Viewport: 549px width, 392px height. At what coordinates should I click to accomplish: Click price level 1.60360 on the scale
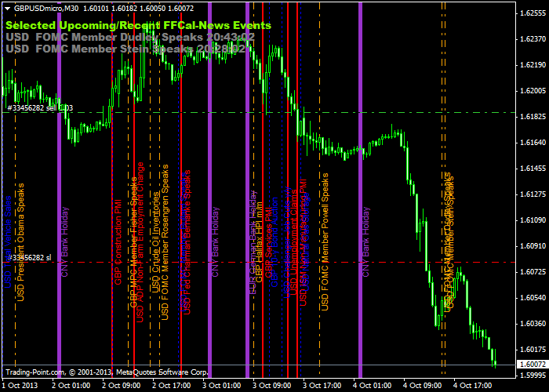point(533,323)
